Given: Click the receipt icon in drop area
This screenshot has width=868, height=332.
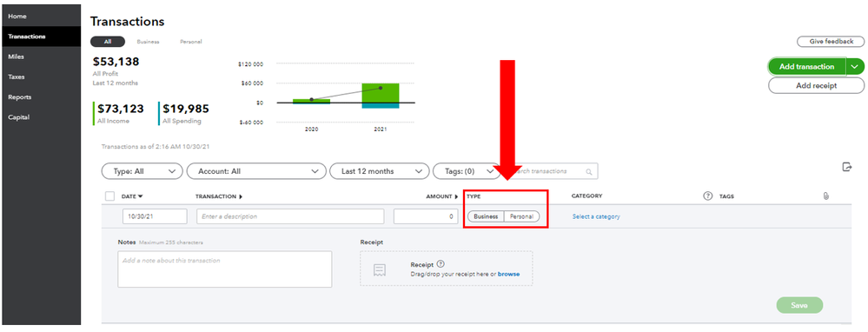Looking at the screenshot, I should 380,269.
